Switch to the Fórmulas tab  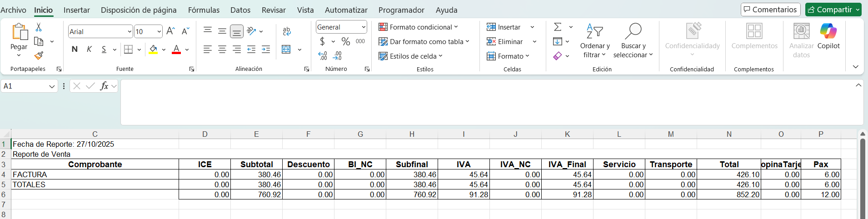tap(204, 10)
